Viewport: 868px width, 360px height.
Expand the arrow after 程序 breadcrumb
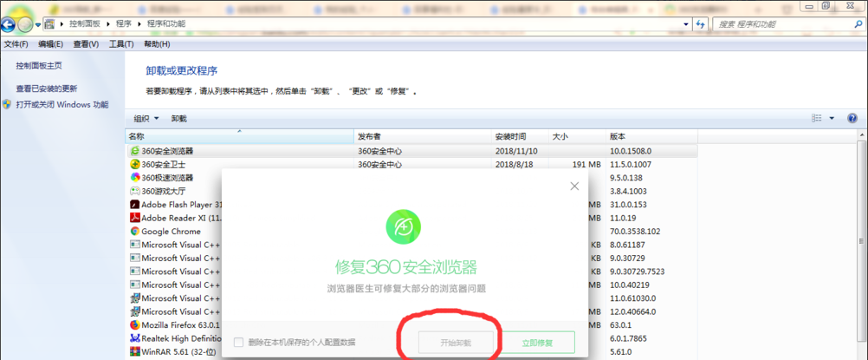point(140,24)
